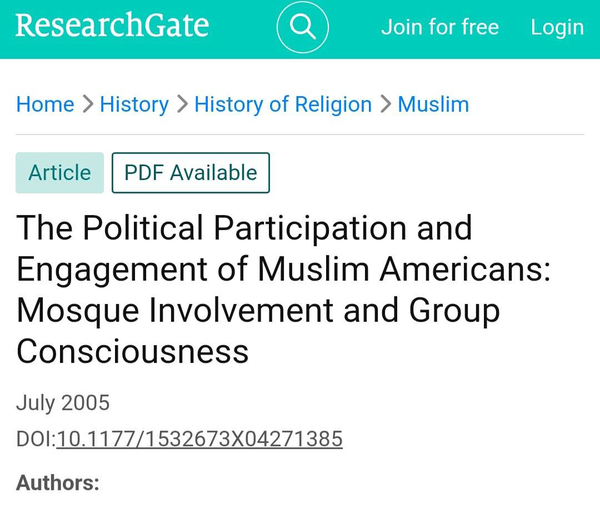Select the Article type badge

pyautogui.click(x=60, y=173)
